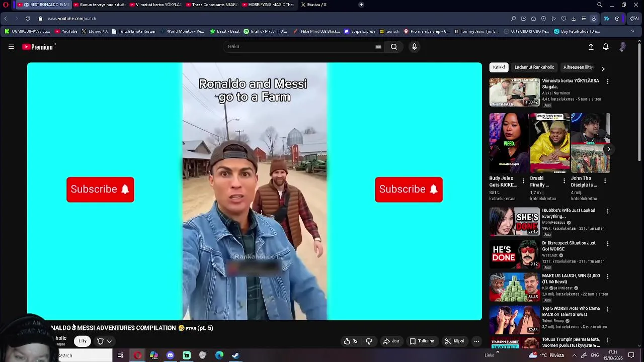This screenshot has height=362, width=644.
Task: Launch Microsoft Edge from the taskbar
Action: [x=219, y=355]
